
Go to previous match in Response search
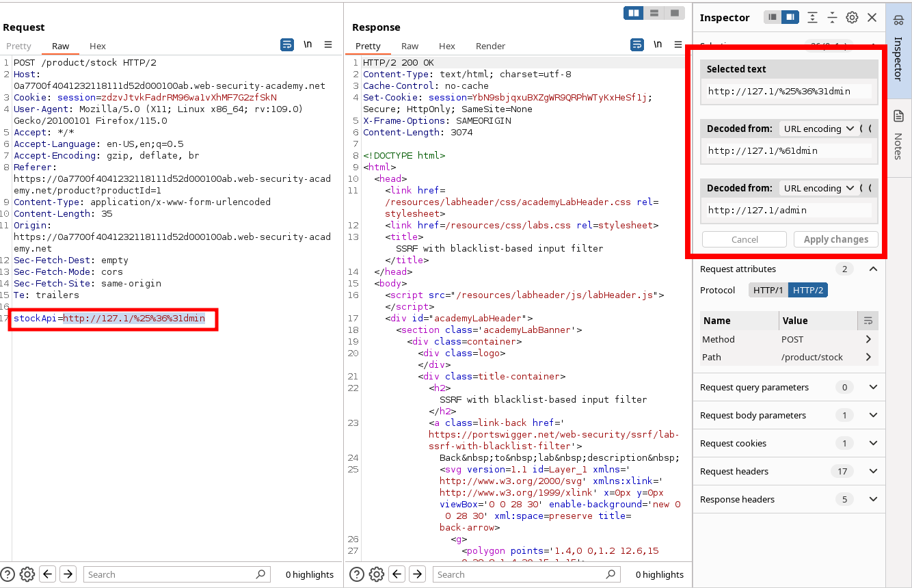click(397, 574)
